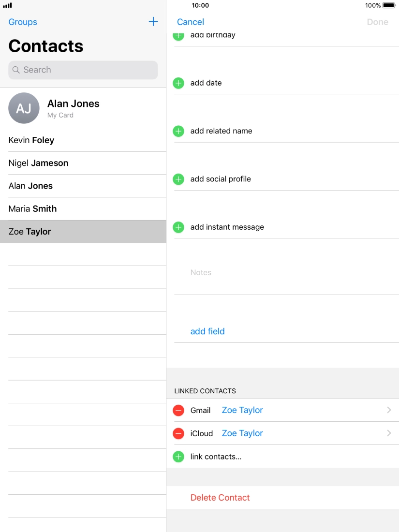Tap the red remove icon beside Gmail
Screen dimensions: 399x532
[x=178, y=410]
